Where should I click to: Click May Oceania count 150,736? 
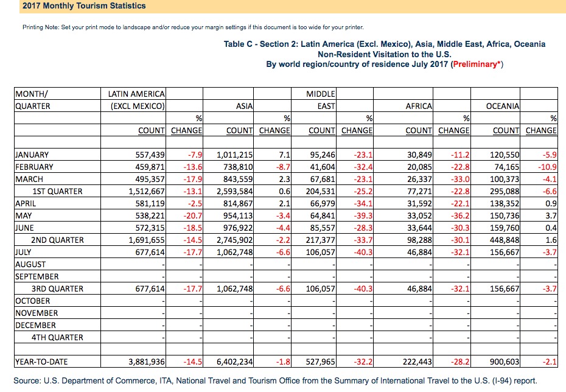click(x=505, y=216)
